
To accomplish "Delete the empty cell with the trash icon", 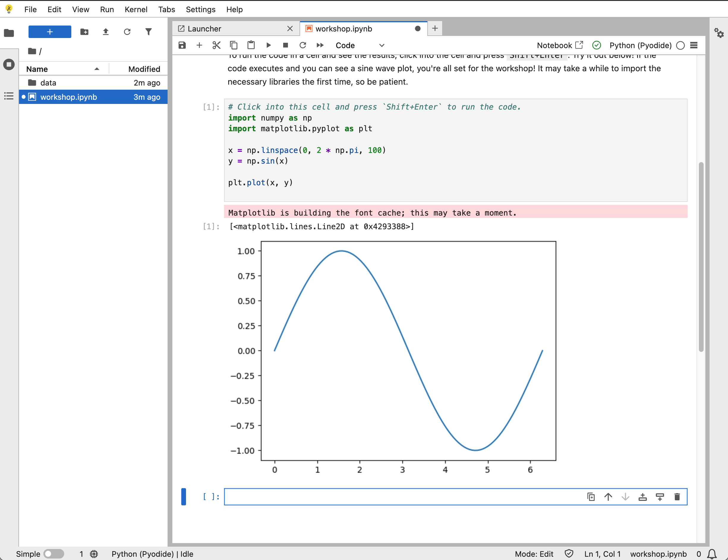I will [x=677, y=497].
